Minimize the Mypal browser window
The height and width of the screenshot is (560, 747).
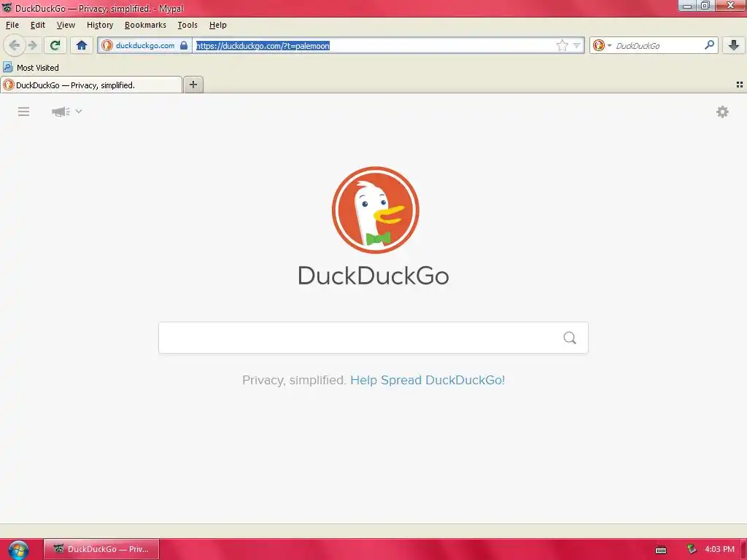tap(687, 6)
